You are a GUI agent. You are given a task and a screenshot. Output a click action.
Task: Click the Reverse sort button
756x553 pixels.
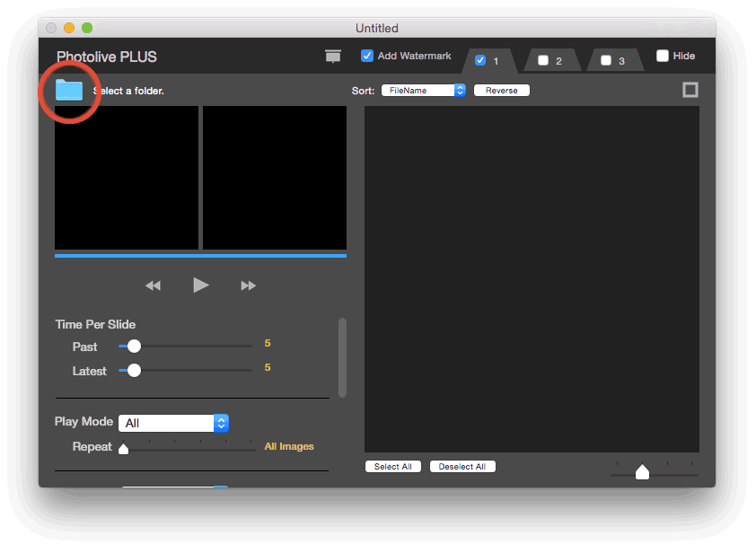[x=501, y=91]
